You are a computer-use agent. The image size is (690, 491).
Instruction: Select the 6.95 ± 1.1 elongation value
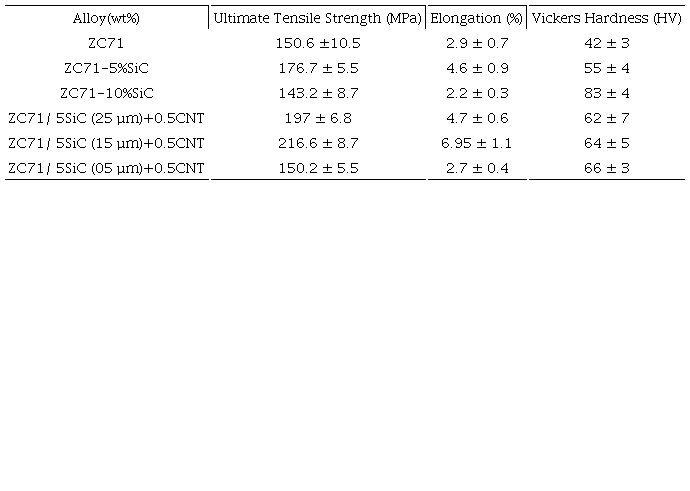point(477,144)
